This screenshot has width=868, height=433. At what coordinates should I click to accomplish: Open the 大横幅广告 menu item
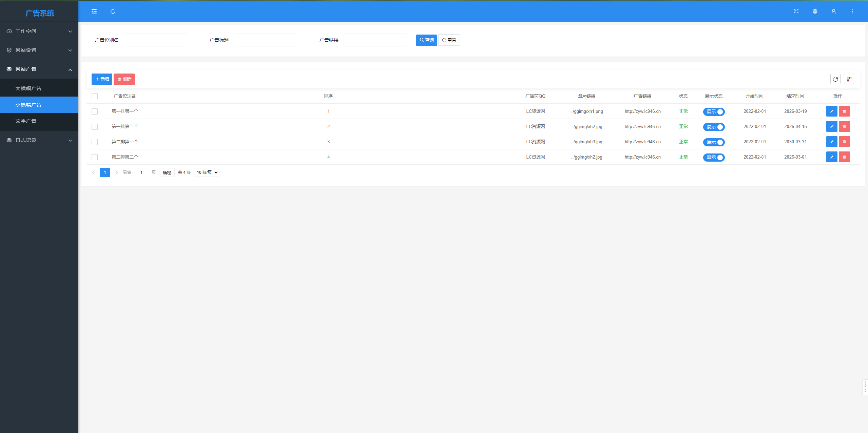click(x=28, y=88)
